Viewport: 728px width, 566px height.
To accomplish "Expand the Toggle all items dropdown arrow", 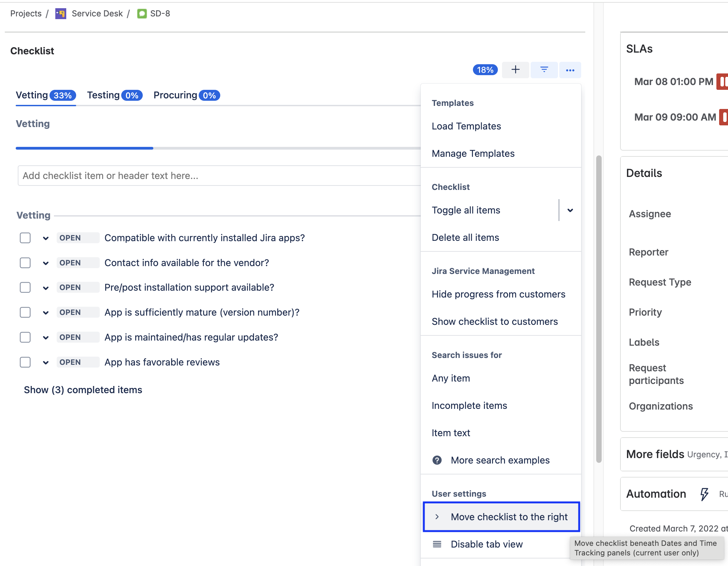I will (x=570, y=210).
